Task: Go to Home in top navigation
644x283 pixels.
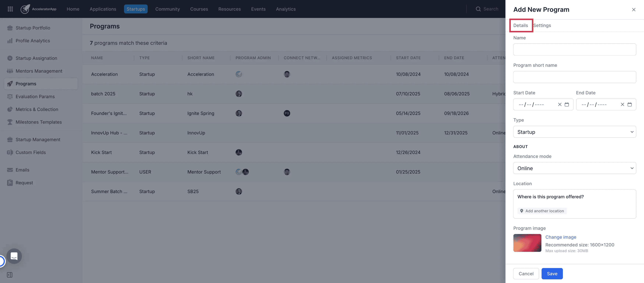Action: 73,9
